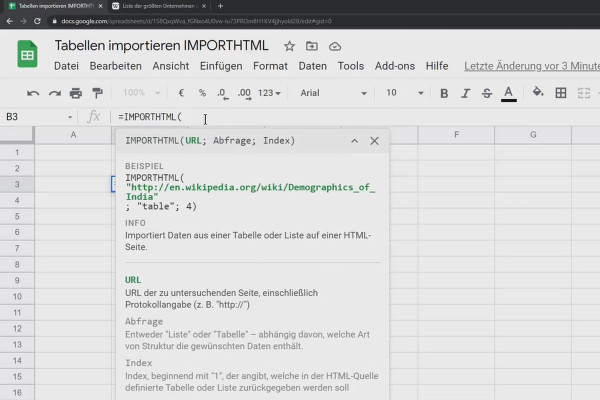
Task: Close the IMPORTHTML formula help popup
Action: click(374, 141)
